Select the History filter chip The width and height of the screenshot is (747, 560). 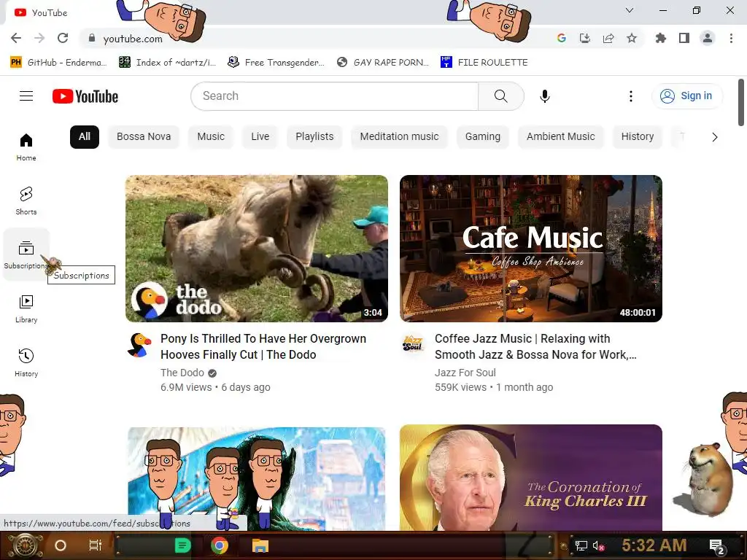[638, 136]
